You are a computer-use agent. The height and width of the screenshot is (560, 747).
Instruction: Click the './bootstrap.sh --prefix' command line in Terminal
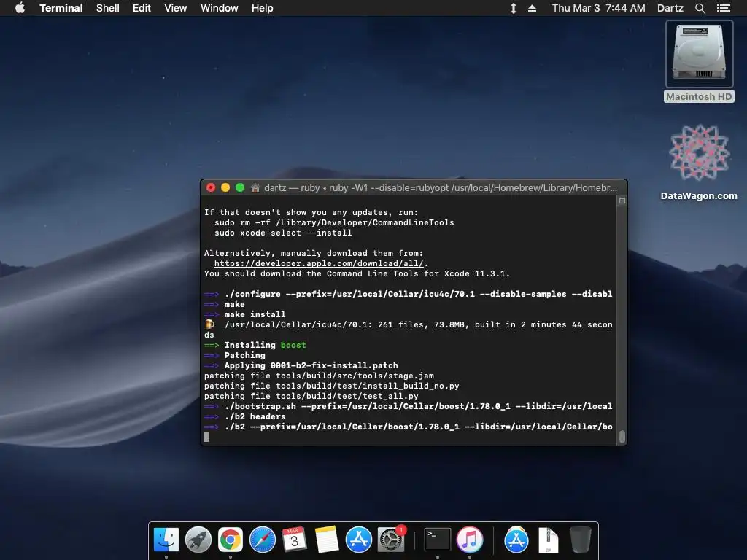click(409, 406)
